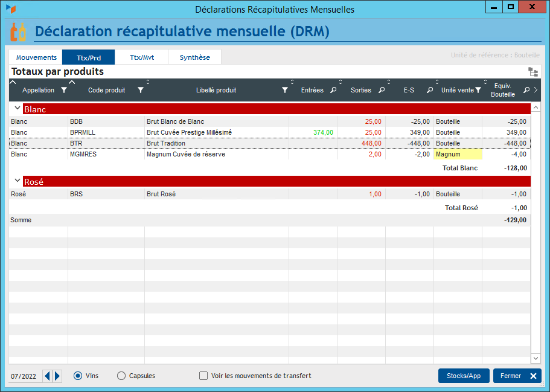Open the Code produit filter funnel

tap(140, 90)
